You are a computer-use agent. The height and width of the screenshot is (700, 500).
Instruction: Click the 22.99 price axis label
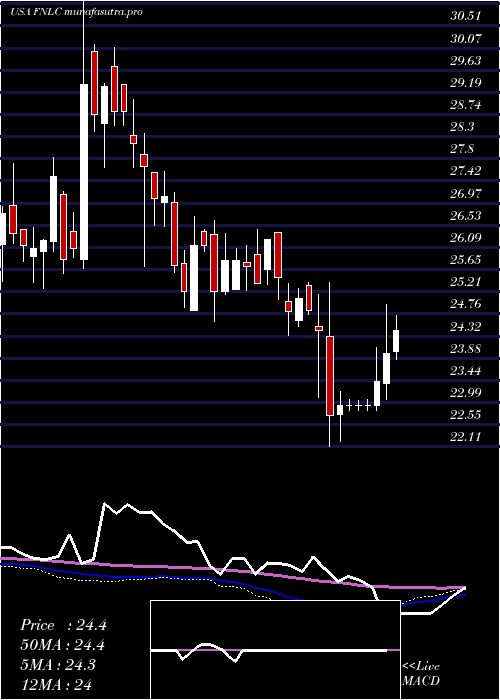tap(466, 392)
